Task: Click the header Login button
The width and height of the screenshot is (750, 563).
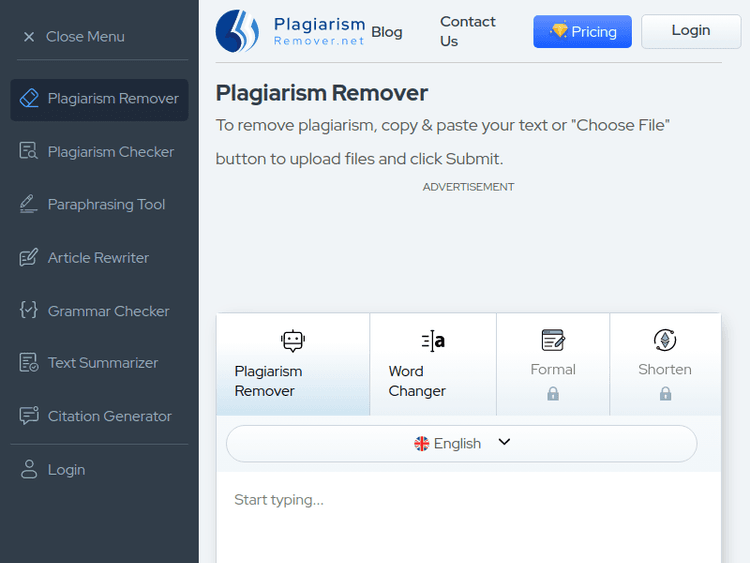Action: (x=691, y=31)
